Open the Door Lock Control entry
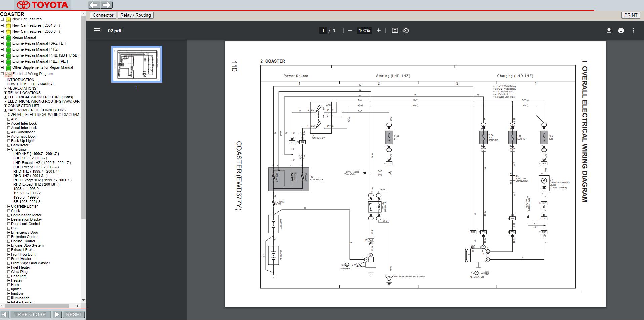Viewport: 644px width, 320px height. pos(26,224)
